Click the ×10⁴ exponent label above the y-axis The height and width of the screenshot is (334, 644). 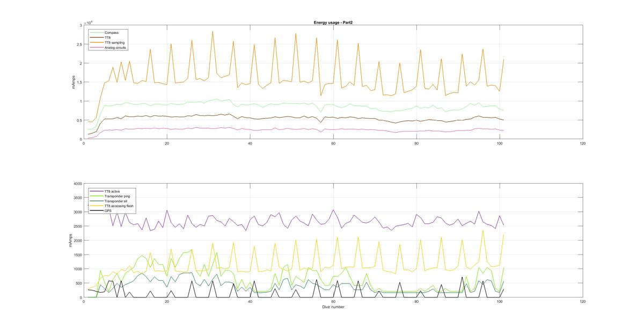click(x=88, y=23)
